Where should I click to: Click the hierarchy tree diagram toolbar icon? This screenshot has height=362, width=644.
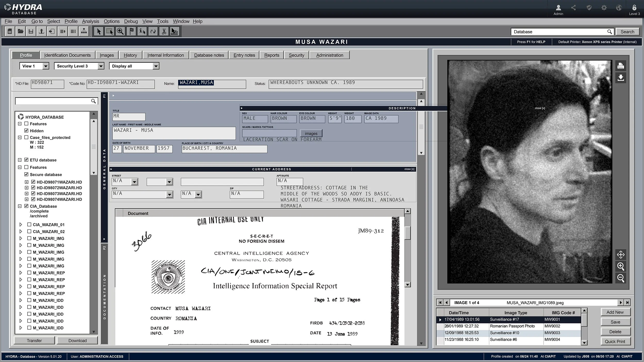pos(84,31)
